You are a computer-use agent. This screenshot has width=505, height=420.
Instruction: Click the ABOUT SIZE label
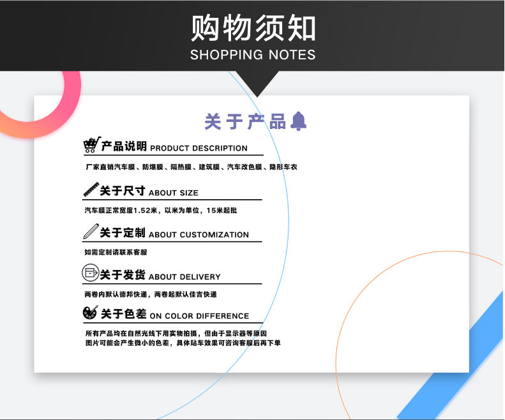tap(173, 193)
